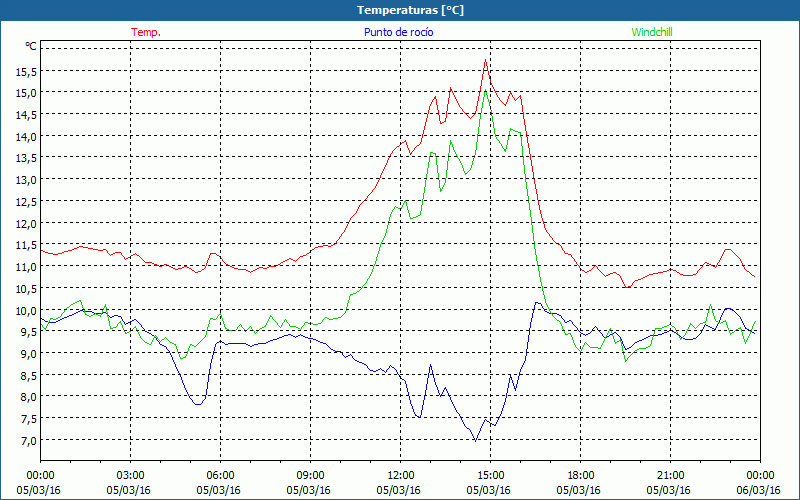The image size is (800, 500).
Task: Click the '12,0' y-axis value
Action: (x=27, y=224)
